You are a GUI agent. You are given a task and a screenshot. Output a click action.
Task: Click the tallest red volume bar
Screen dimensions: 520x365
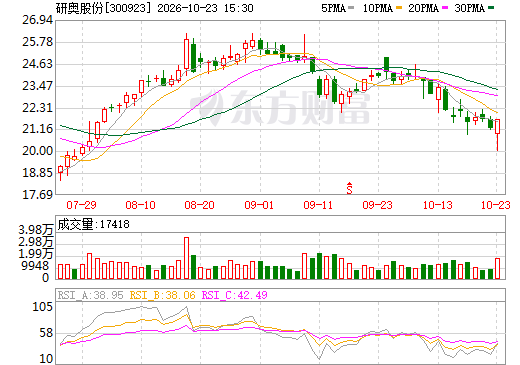[x=186, y=258]
